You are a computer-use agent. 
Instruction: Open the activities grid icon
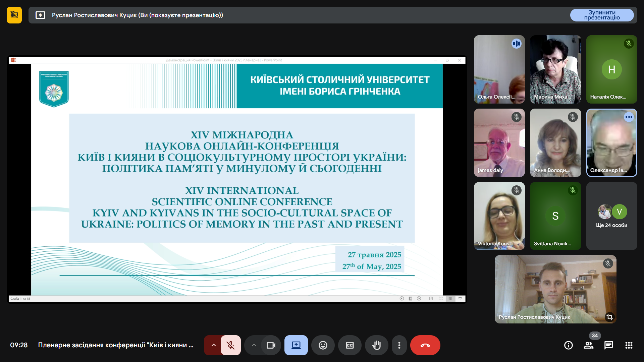pos(629,345)
